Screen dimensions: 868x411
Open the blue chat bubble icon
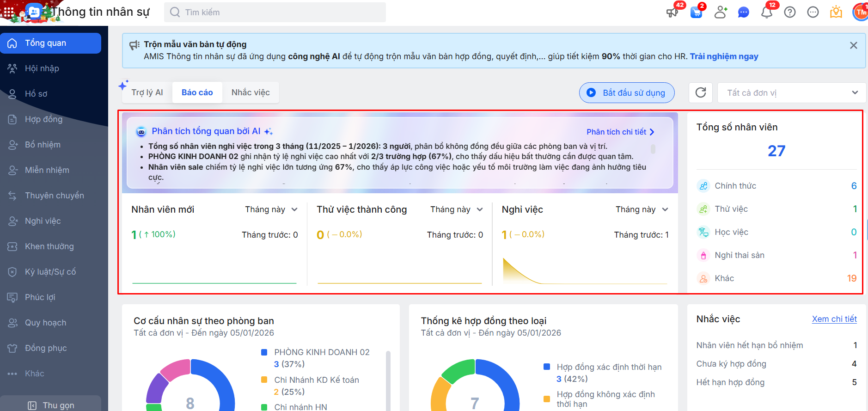[x=743, y=12]
